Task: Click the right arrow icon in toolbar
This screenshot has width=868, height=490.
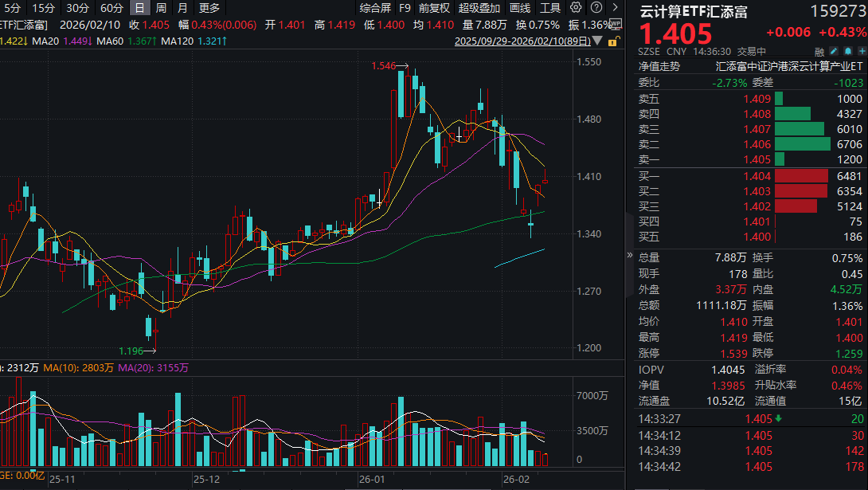Action: pos(616,8)
